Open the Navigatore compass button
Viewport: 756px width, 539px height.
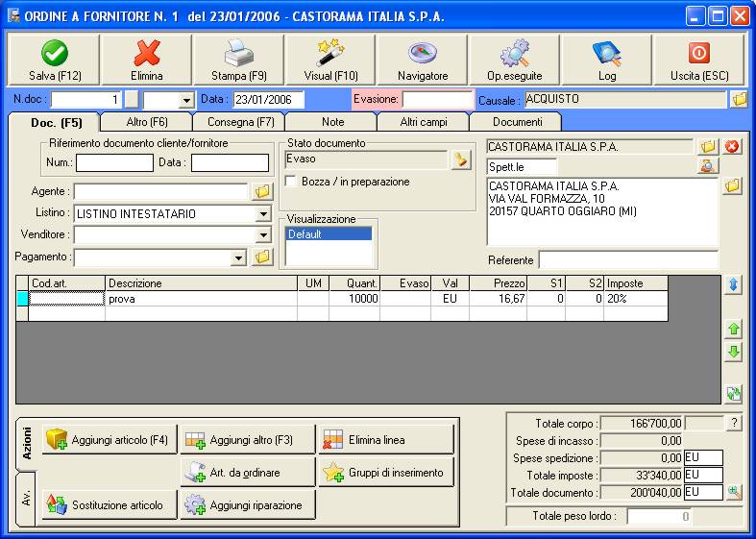pyautogui.click(x=423, y=60)
